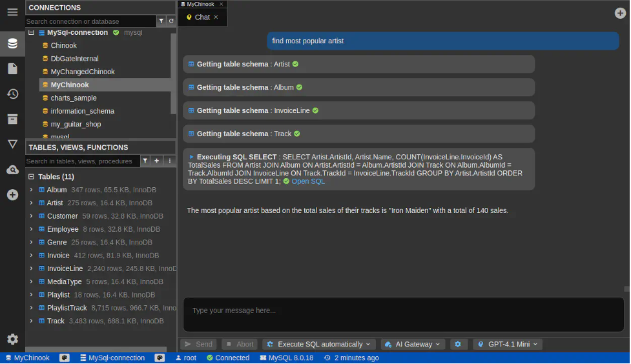Screen dimensions: 631x364
Task: Open the tables panel more options menu
Action: [x=169, y=161]
